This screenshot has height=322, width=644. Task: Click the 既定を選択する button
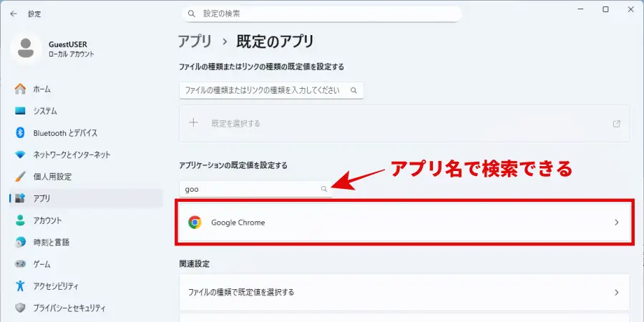click(x=404, y=123)
